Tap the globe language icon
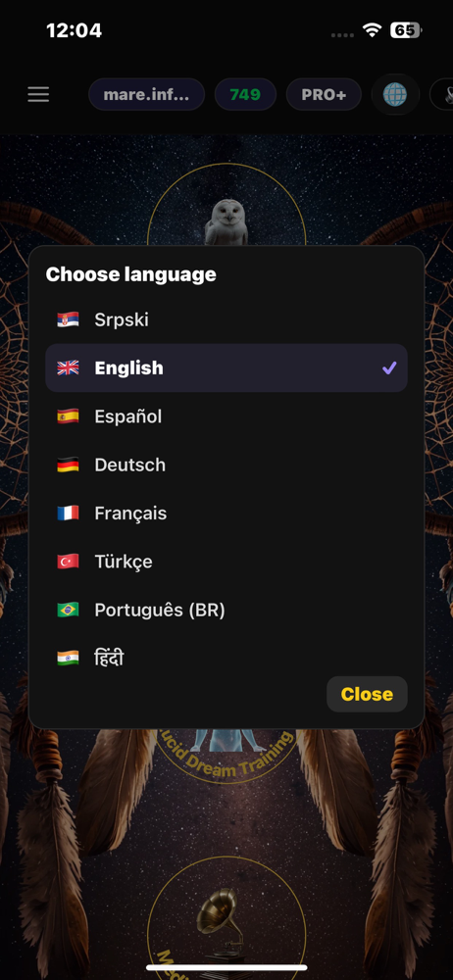The image size is (453, 980). 395,94
